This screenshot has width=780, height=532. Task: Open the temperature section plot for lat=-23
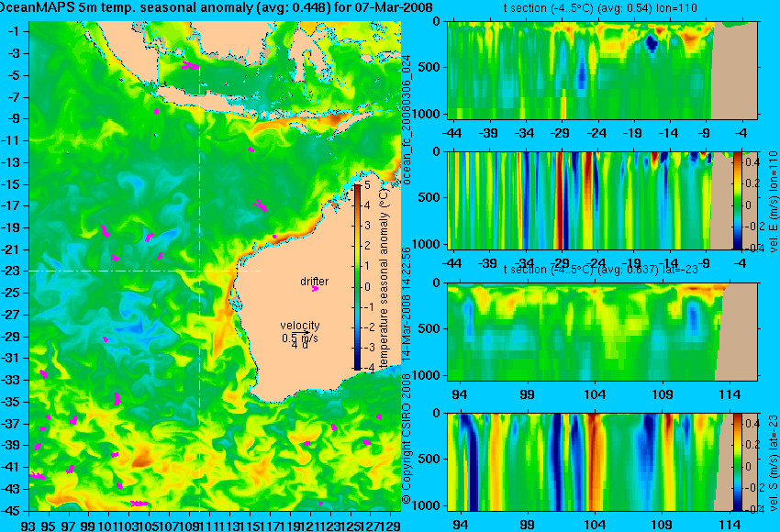click(602, 332)
